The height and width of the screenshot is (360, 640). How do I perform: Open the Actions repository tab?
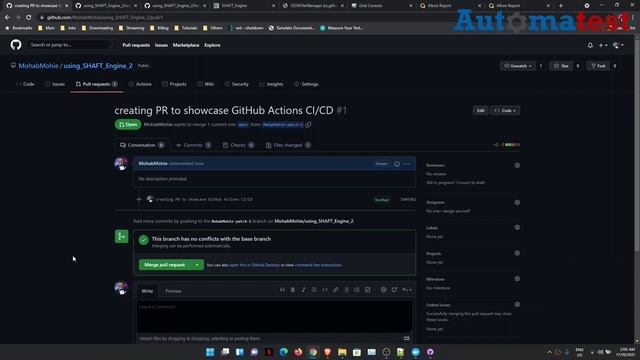click(x=140, y=84)
